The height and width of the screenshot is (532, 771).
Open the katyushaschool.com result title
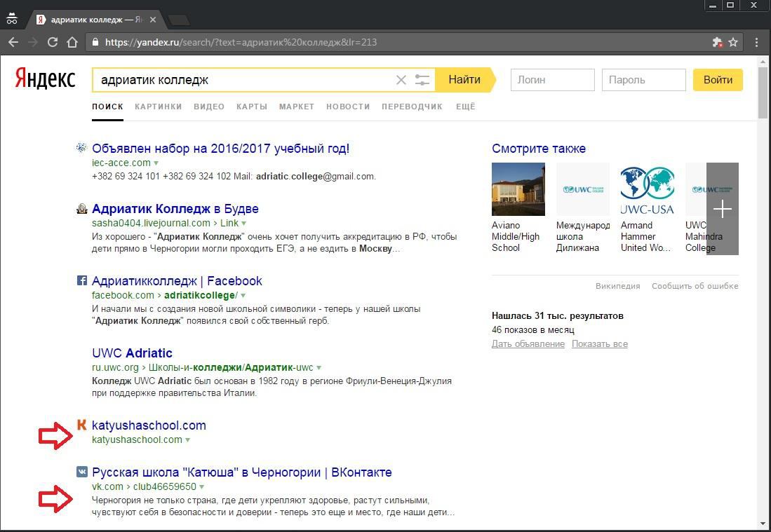coord(149,425)
